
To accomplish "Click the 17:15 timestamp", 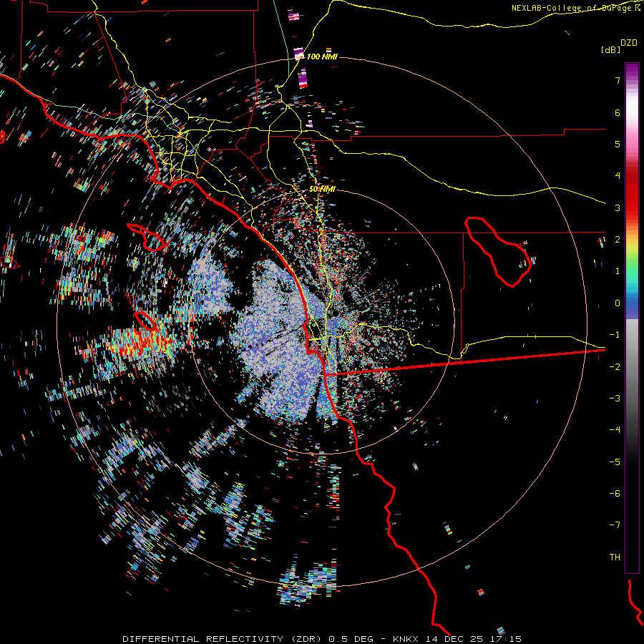I will point(506,639).
